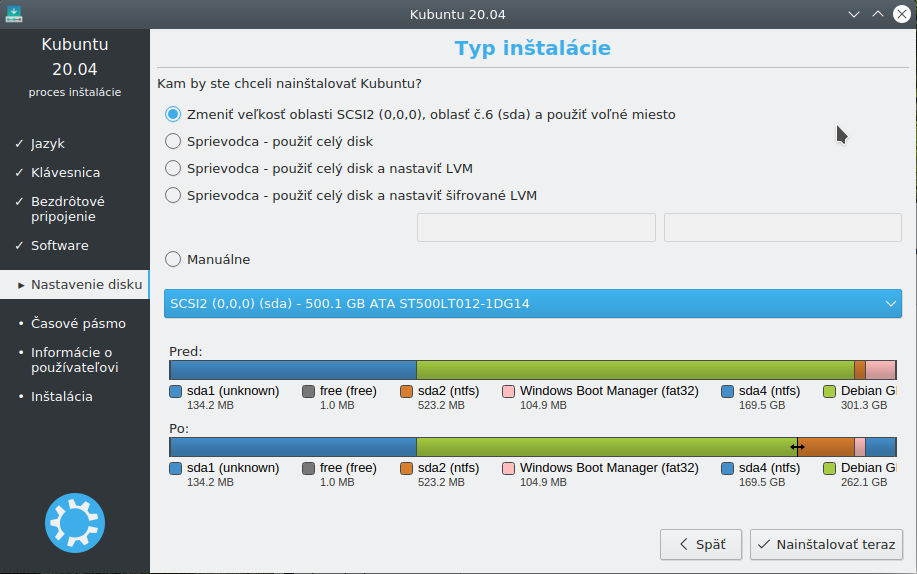Click the Nainštalovať teraz button
The height and width of the screenshot is (574, 917).
click(826, 544)
